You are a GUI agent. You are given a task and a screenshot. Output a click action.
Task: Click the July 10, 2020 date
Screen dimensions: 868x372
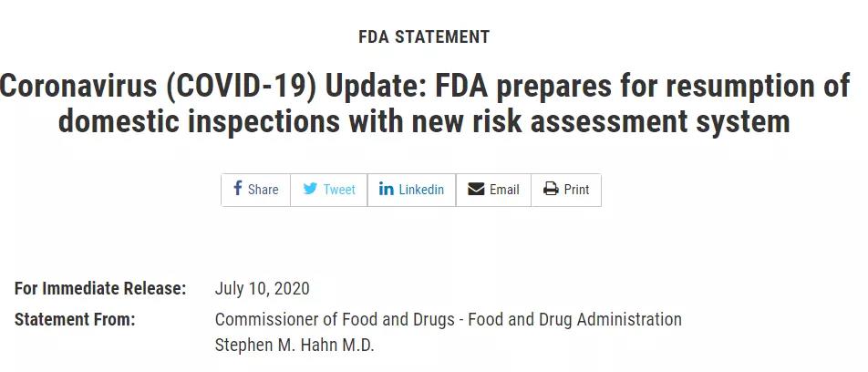tap(262, 289)
